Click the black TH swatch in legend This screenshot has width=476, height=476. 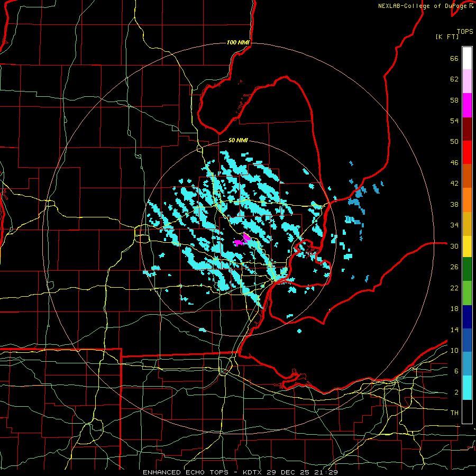point(467,411)
